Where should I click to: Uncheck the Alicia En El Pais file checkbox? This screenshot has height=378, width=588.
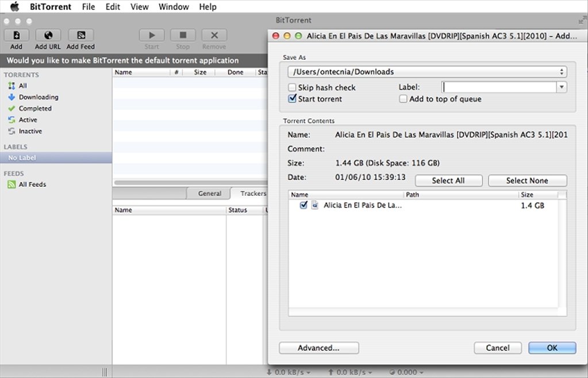(x=303, y=205)
